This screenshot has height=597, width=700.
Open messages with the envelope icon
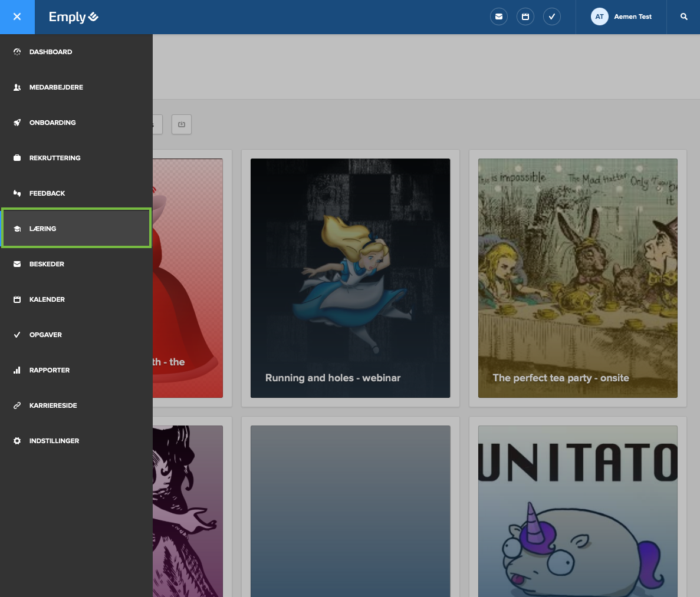(x=498, y=17)
